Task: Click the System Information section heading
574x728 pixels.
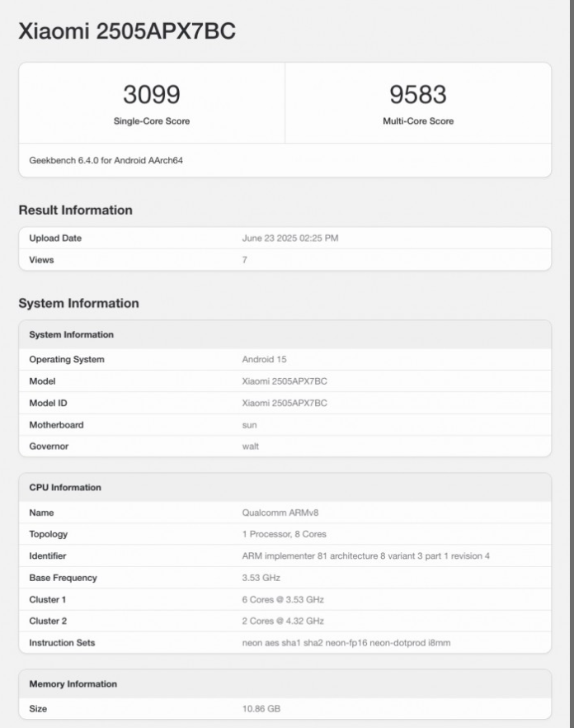Action: coord(78,304)
